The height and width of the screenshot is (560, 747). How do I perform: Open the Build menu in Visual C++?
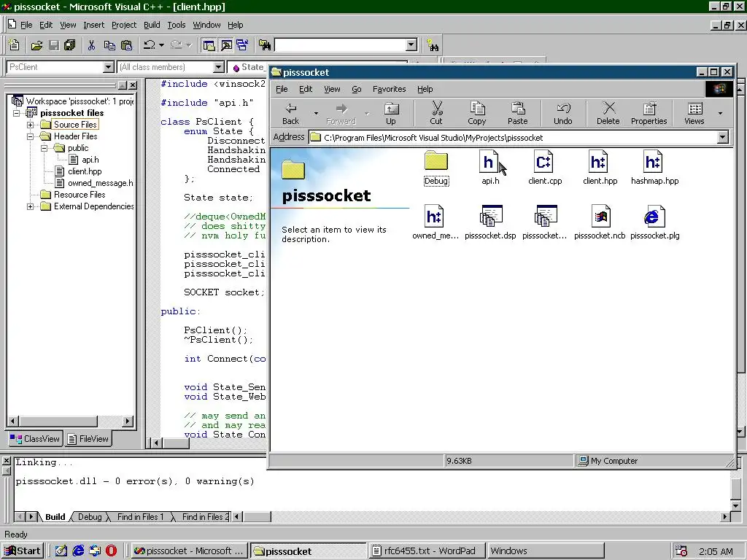152,25
